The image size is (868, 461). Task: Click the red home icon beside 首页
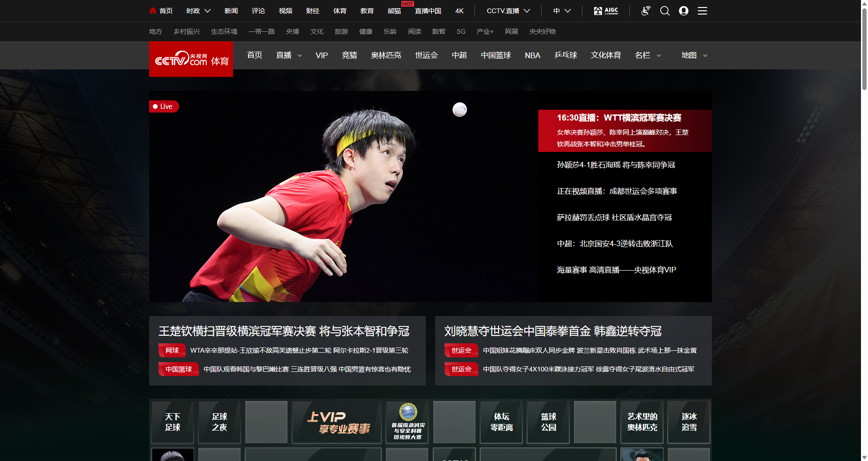152,11
